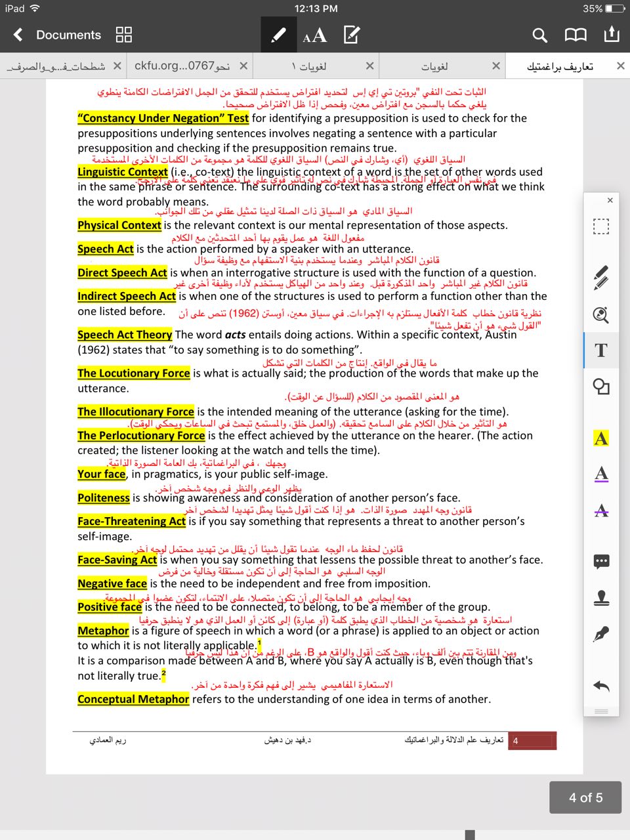Tap the footer name د.فهد بن دهيش
This screenshot has width=630, height=840.
287,740
